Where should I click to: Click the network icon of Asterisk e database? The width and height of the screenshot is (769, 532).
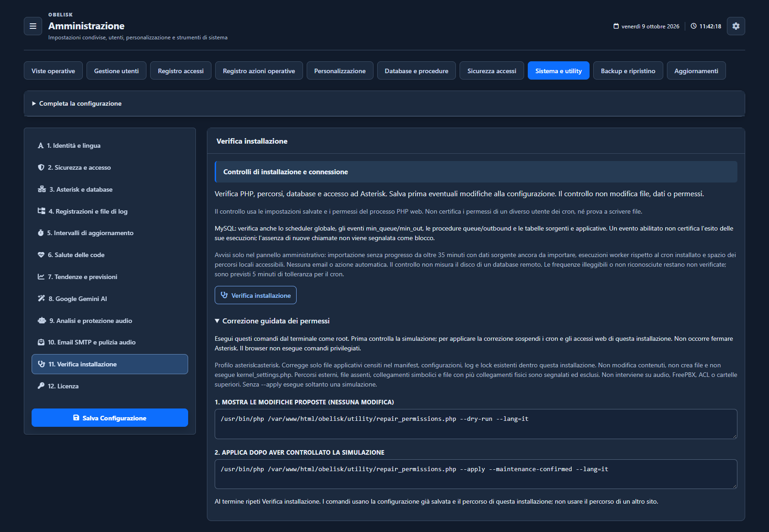click(42, 189)
